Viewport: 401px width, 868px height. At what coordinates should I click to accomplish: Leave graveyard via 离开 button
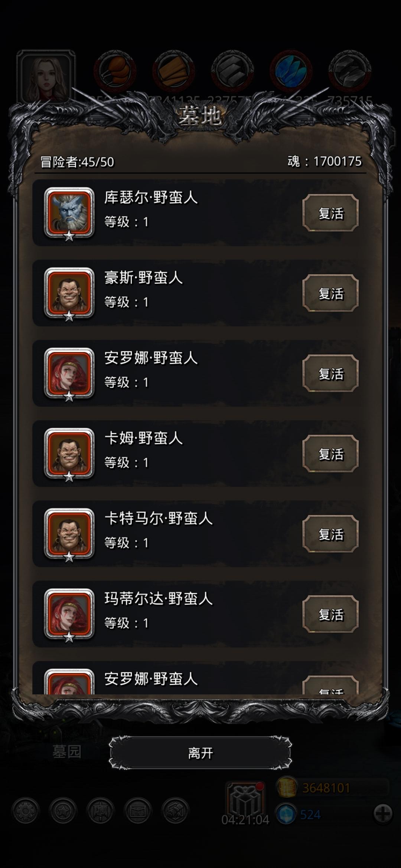pos(200,753)
